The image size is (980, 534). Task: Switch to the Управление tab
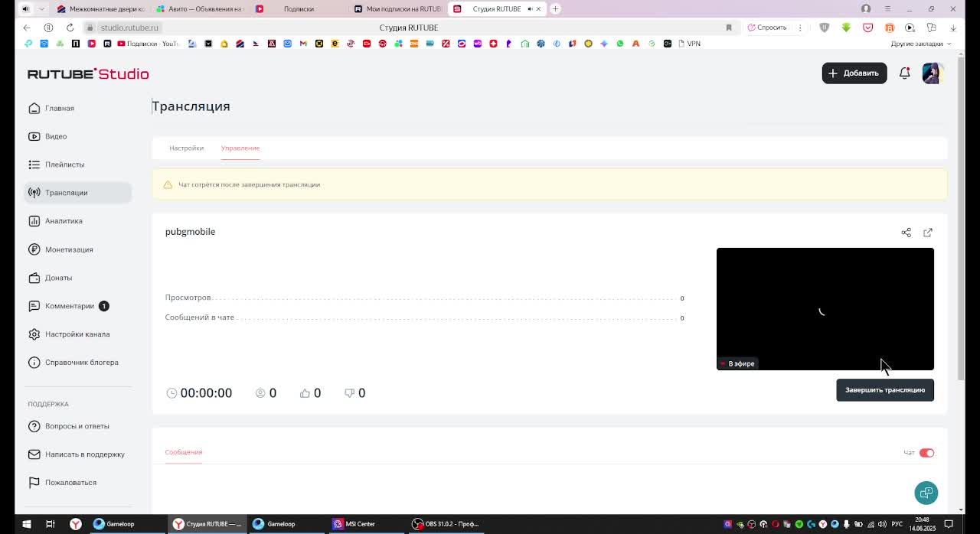[240, 148]
